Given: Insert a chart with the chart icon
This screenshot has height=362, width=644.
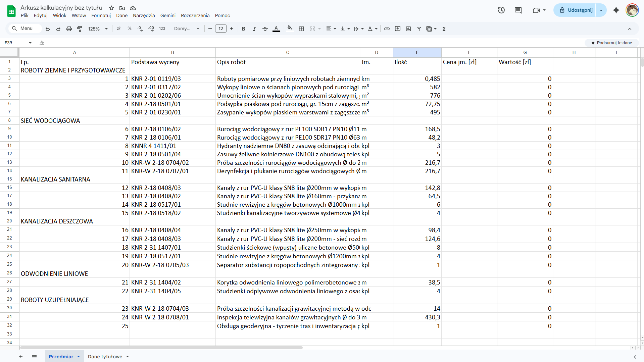Looking at the screenshot, I should [408, 29].
